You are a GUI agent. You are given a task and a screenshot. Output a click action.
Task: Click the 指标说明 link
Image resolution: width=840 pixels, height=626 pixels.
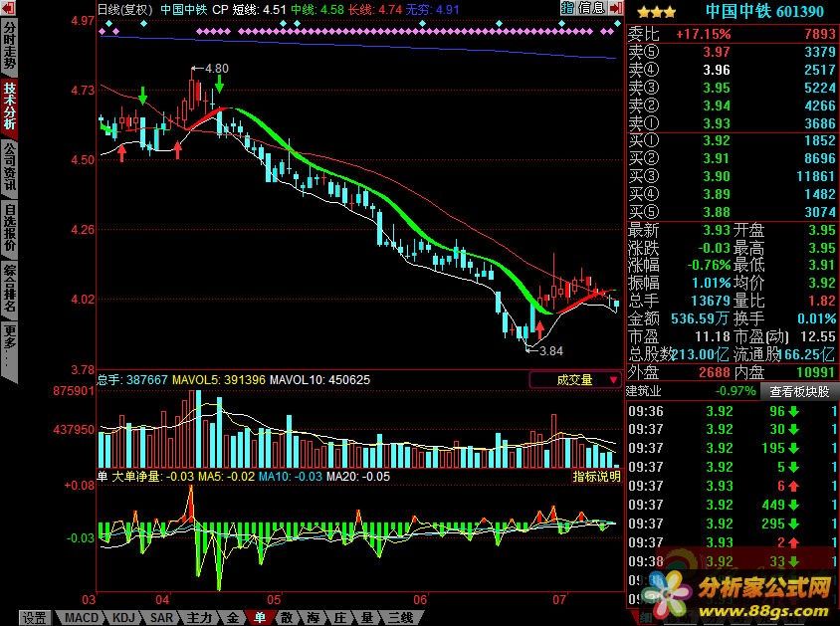[x=596, y=476]
